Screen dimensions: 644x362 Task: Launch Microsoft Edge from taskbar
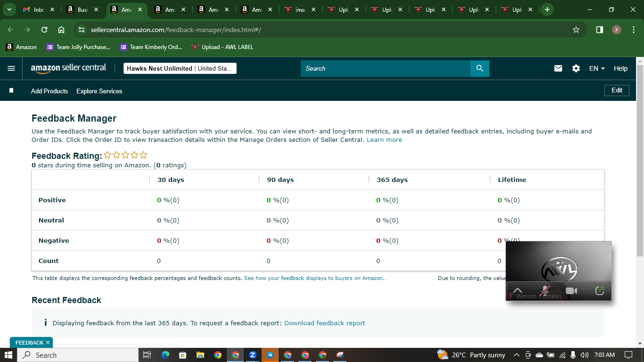pyautogui.click(x=165, y=355)
